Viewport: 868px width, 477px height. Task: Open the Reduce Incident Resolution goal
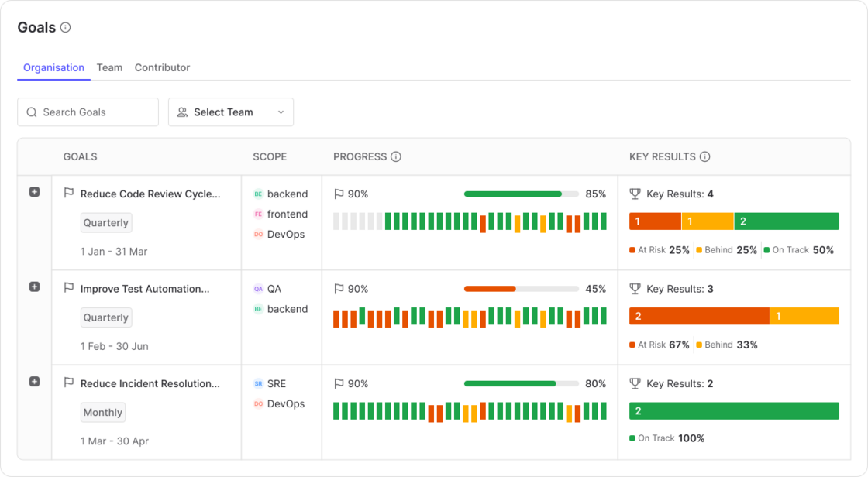[150, 383]
